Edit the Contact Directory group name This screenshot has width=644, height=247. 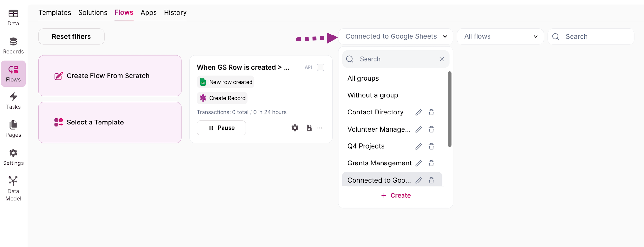(419, 112)
